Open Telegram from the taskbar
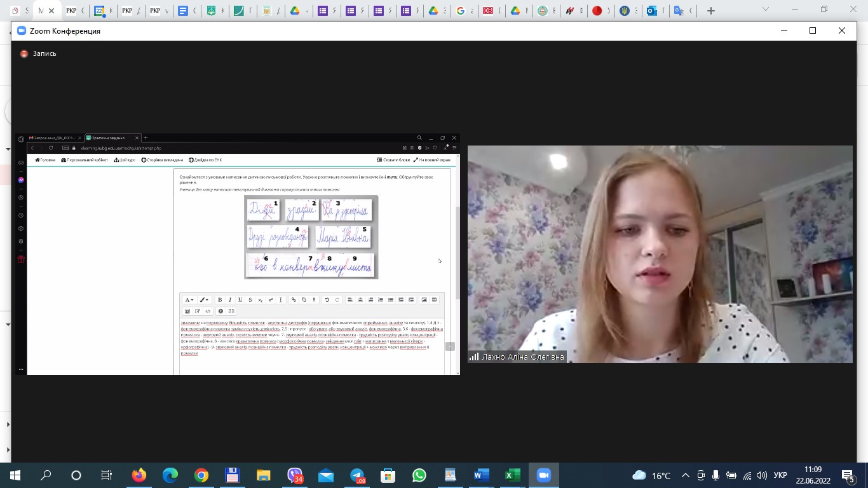 (x=357, y=475)
